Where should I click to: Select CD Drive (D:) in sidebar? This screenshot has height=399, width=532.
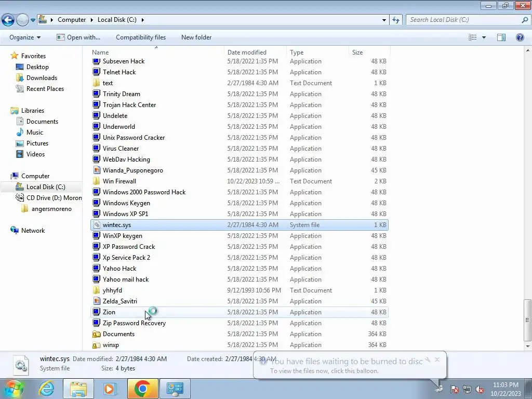54,198
